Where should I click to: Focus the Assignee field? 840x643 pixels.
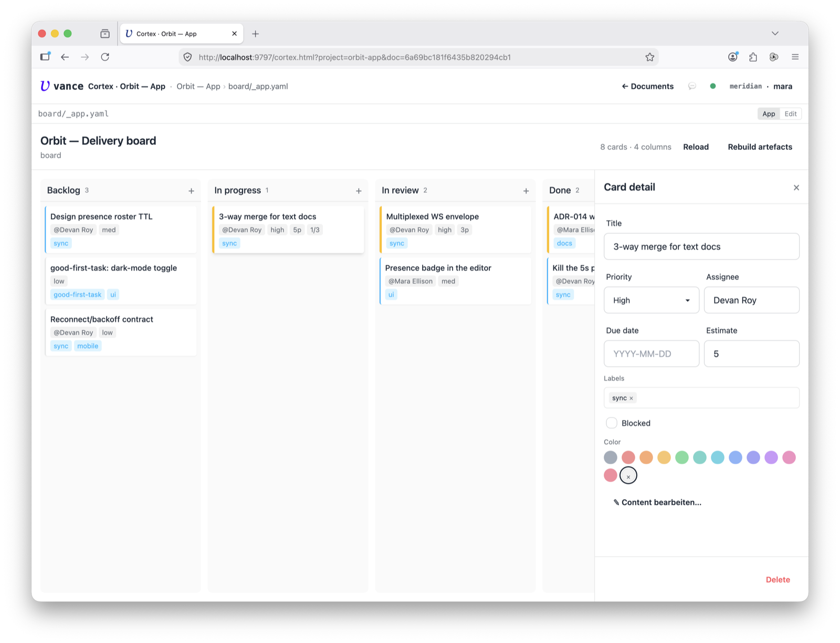point(752,300)
